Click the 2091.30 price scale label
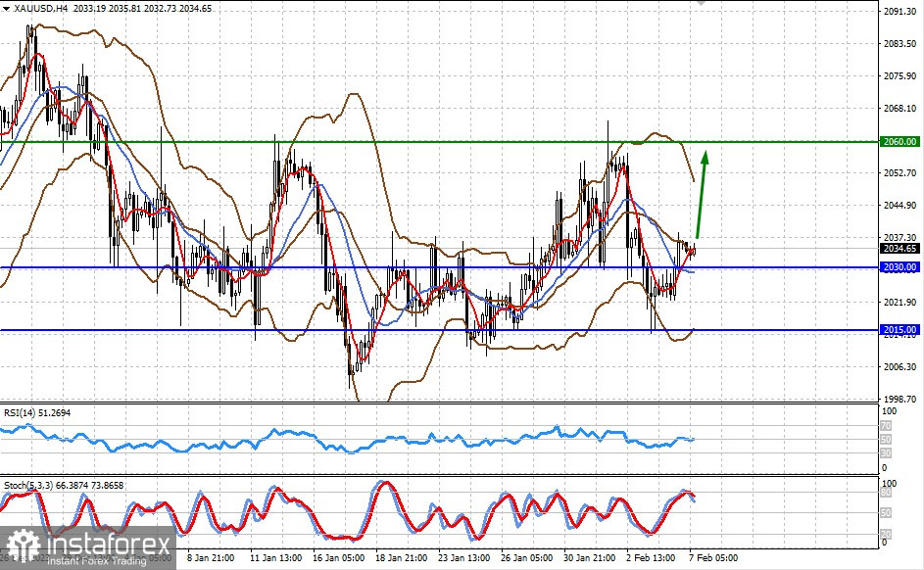Image resolution: width=924 pixels, height=570 pixels. pyautogui.click(x=900, y=12)
